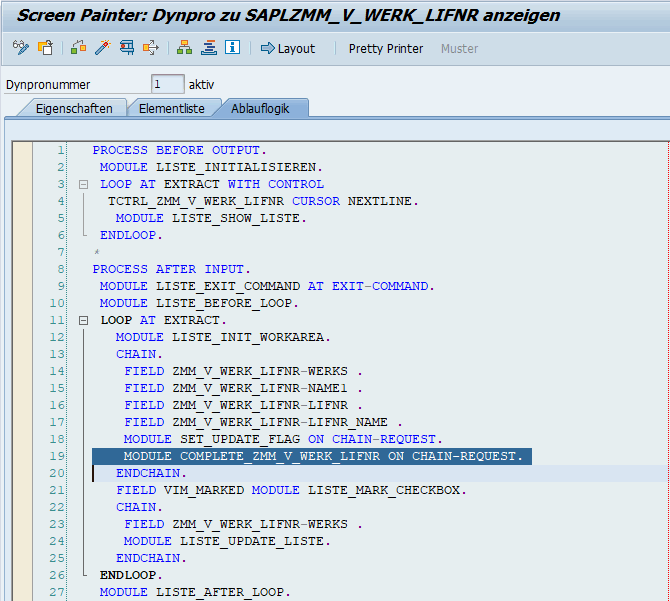Show the object list hierarchy icon
The width and height of the screenshot is (670, 601).
pos(184,47)
